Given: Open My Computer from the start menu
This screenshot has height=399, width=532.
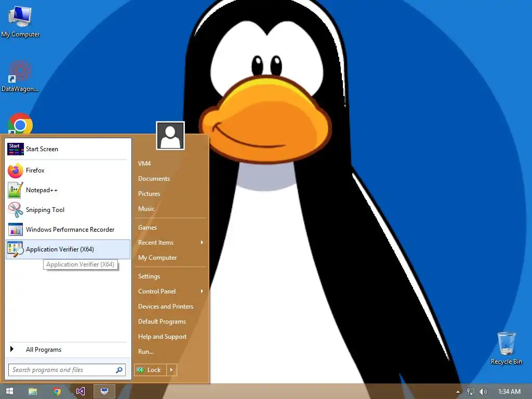Looking at the screenshot, I should 157,258.
